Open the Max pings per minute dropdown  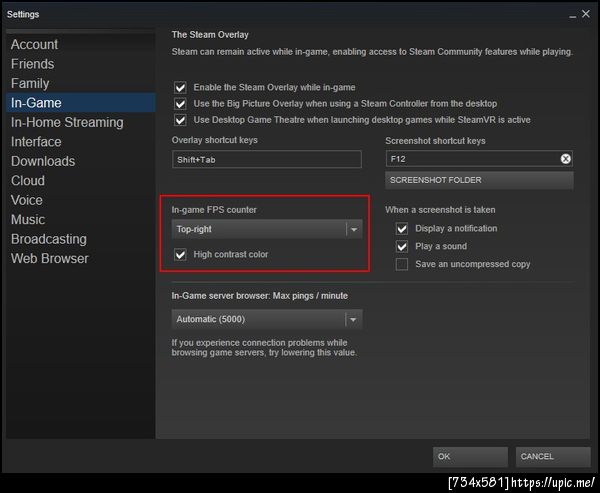coord(267,319)
